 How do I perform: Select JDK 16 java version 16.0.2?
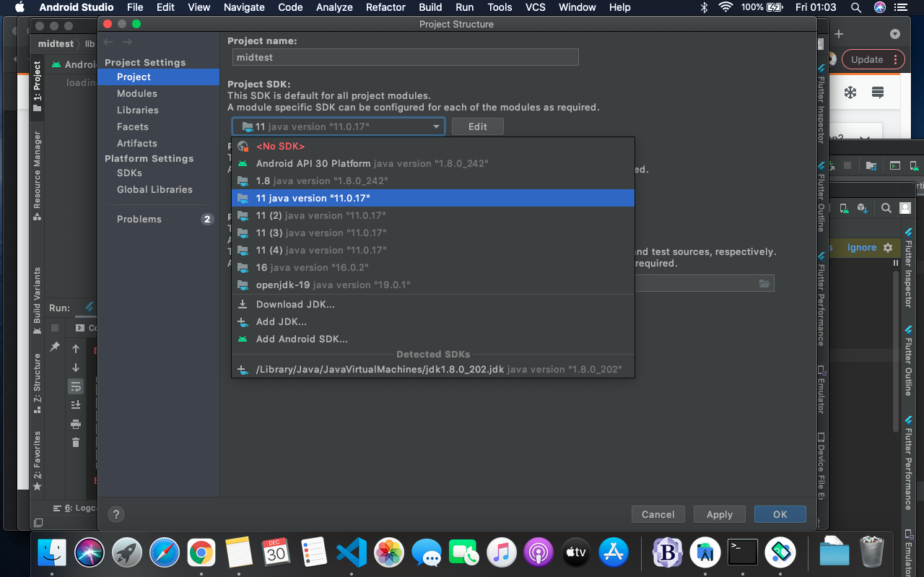pos(432,267)
